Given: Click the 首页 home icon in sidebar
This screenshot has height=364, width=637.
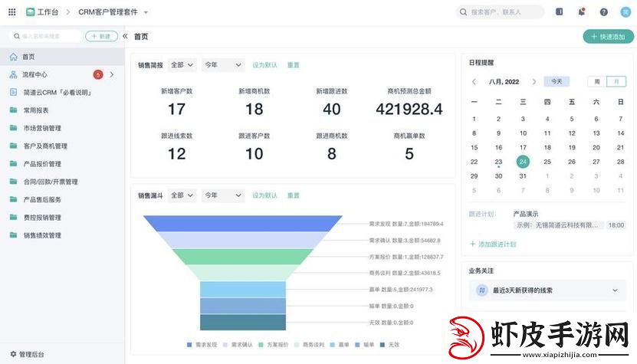Looking at the screenshot, I should click(x=13, y=57).
